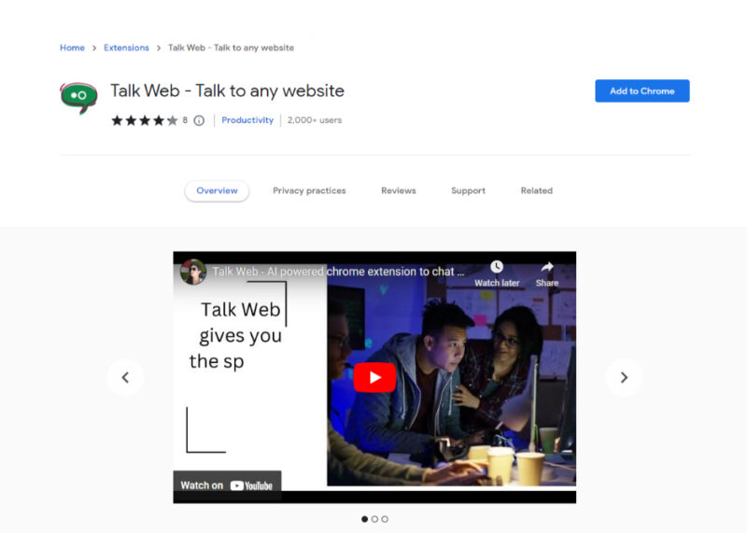
Task: Select the first carousel dot
Action: point(364,519)
